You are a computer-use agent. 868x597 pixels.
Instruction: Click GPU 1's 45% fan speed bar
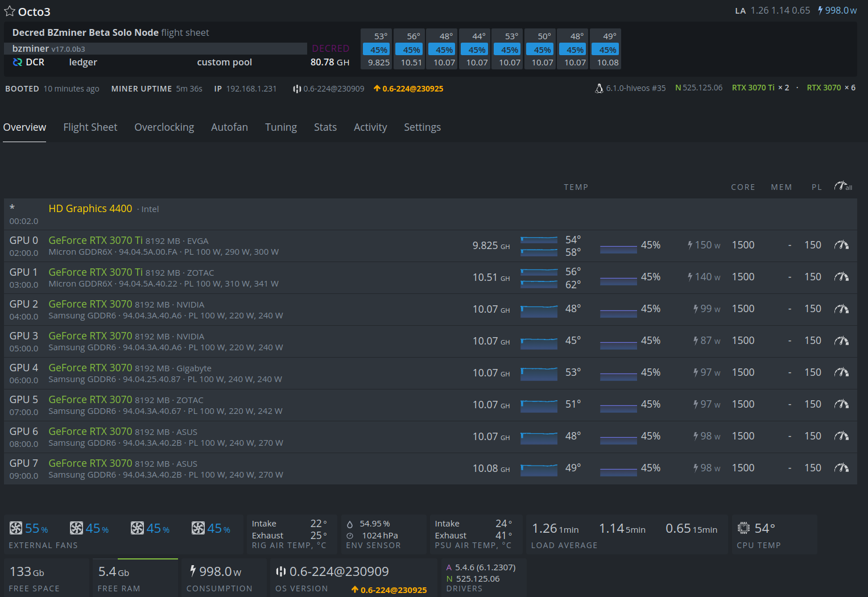[618, 280]
